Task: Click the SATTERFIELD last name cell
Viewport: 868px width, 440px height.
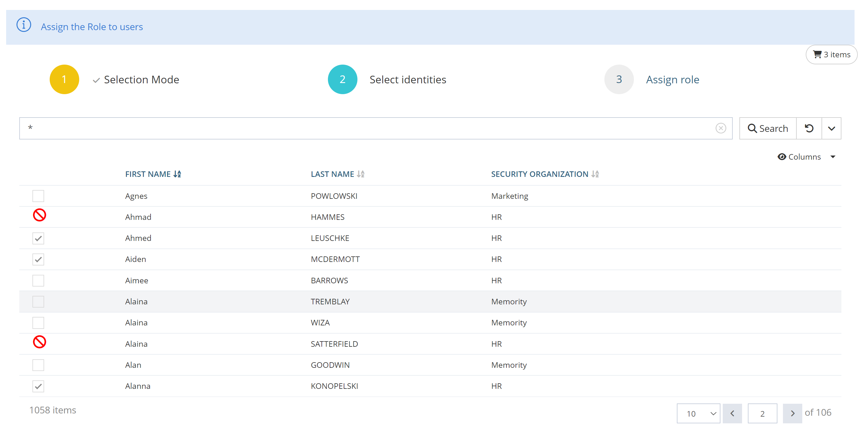Action: coord(334,344)
